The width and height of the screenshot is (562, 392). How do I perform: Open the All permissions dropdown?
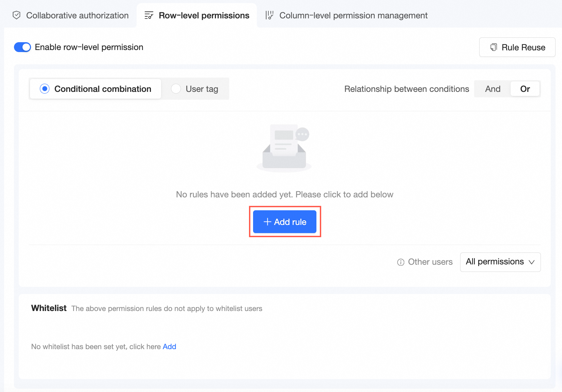pyautogui.click(x=500, y=262)
